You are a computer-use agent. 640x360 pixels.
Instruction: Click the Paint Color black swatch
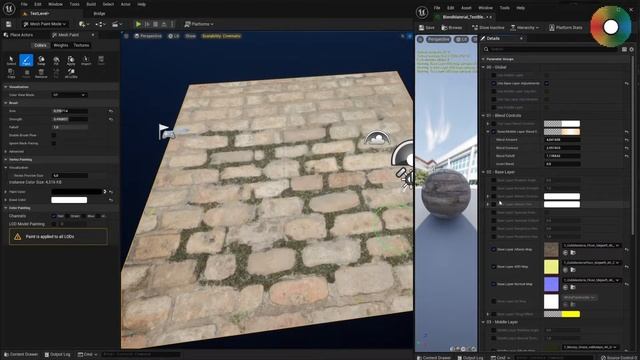(x=76, y=191)
